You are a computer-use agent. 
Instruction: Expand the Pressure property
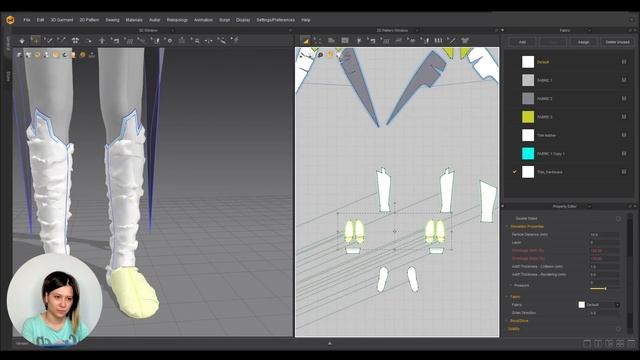pyautogui.click(x=511, y=285)
